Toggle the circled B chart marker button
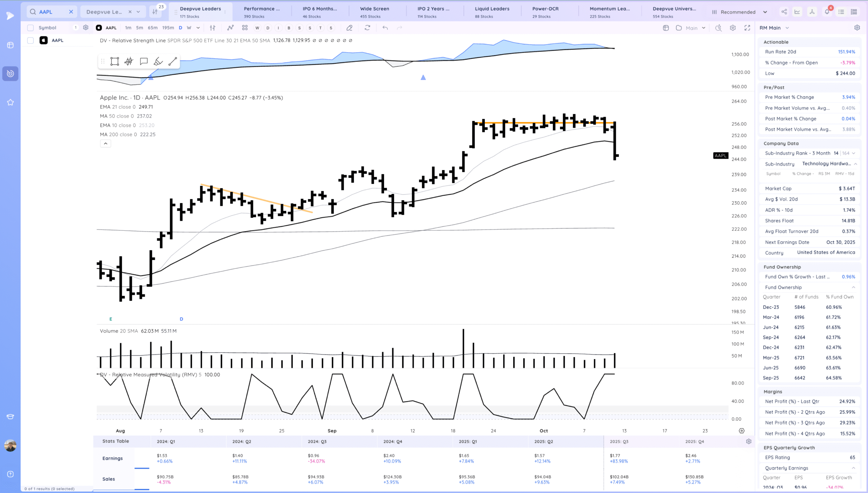This screenshot has height=493, width=868. coord(289,28)
